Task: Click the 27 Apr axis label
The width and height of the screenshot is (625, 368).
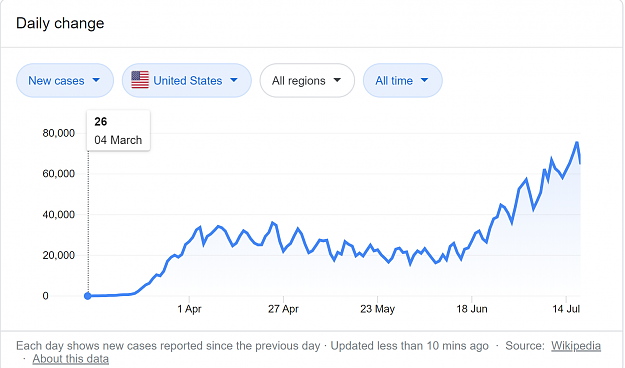Action: [283, 309]
